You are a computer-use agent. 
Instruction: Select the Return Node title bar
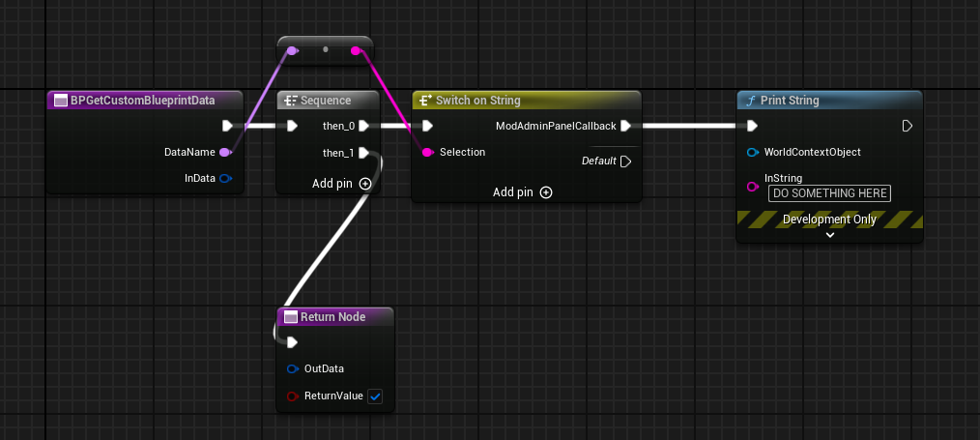332,317
